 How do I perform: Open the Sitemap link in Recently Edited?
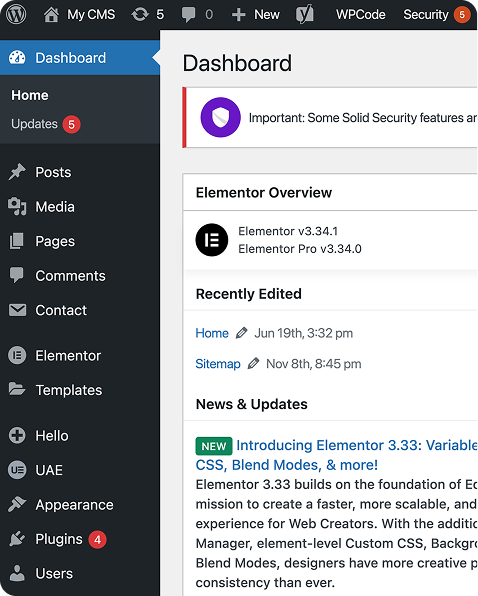(x=218, y=364)
